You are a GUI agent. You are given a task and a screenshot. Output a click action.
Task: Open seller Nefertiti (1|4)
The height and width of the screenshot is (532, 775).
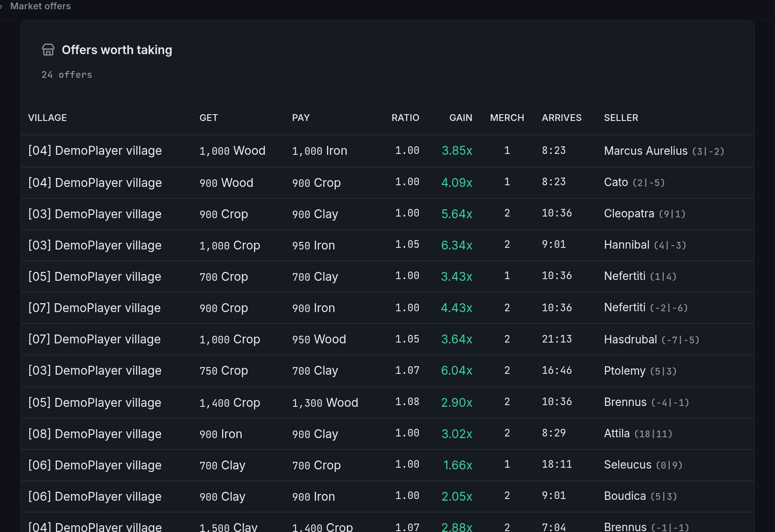[x=640, y=276]
